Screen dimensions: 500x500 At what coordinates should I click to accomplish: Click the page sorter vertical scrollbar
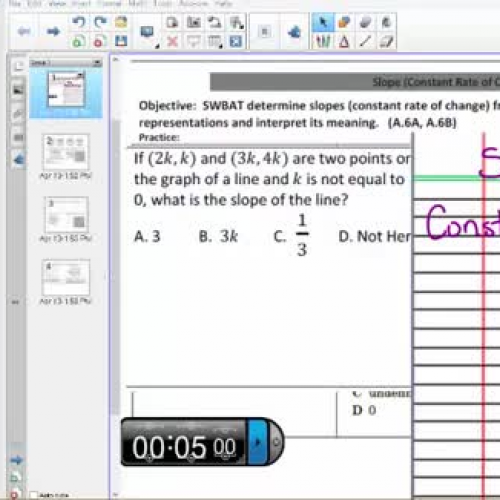pyautogui.click(x=115, y=267)
